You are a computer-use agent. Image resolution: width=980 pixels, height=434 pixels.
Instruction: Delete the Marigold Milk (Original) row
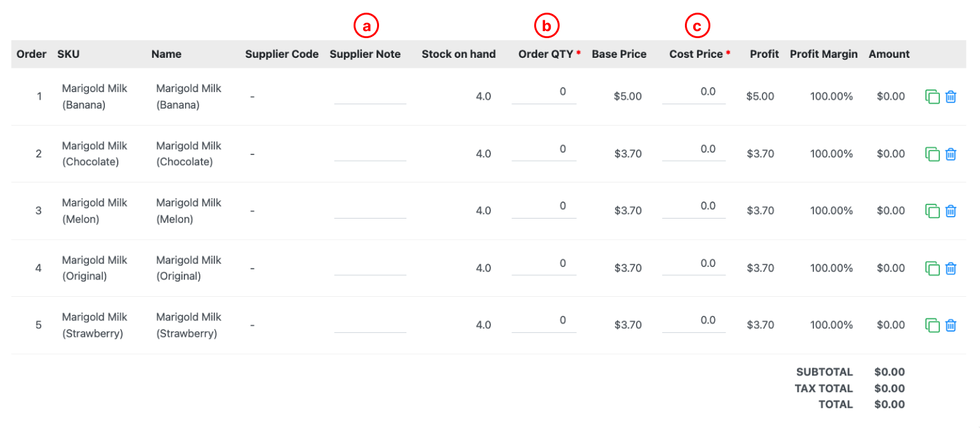(951, 268)
